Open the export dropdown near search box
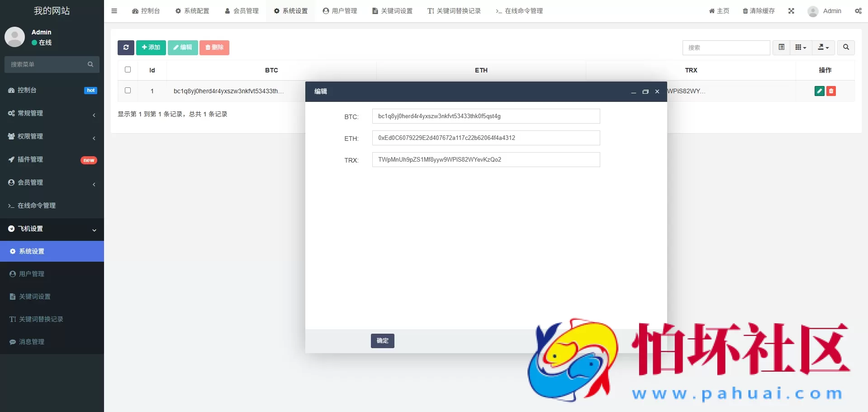The width and height of the screenshot is (868, 412). [823, 48]
